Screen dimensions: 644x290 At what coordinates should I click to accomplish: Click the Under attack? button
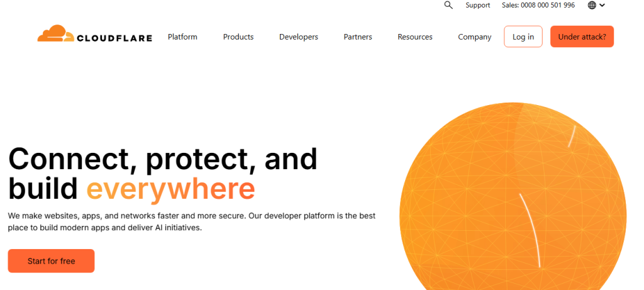[x=582, y=36]
